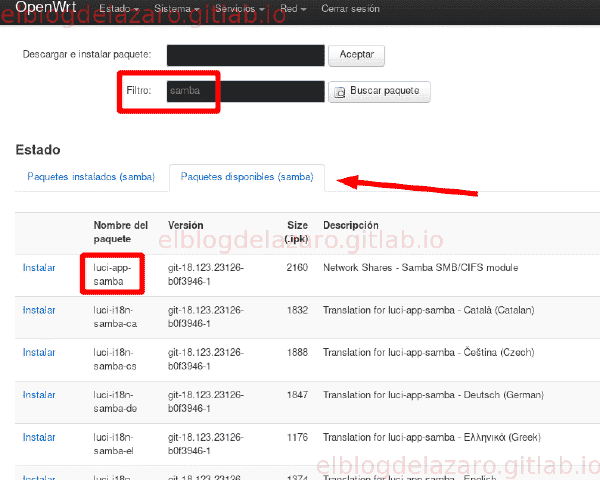Click the Buscar paquete button
600x480 pixels.
pos(379,91)
